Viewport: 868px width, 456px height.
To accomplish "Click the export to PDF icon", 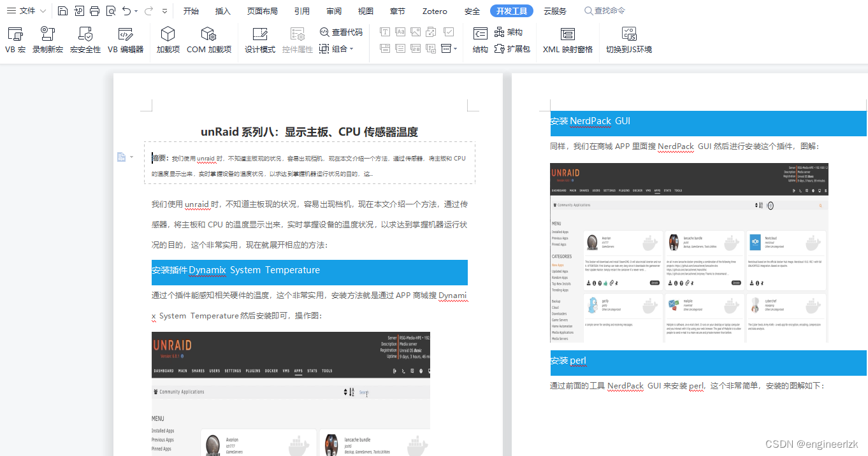I will point(79,11).
